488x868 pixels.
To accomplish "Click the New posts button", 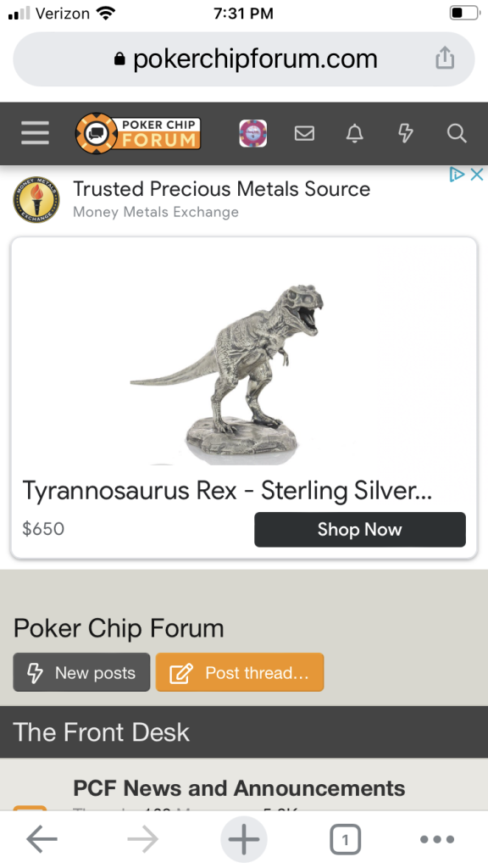I will (82, 672).
